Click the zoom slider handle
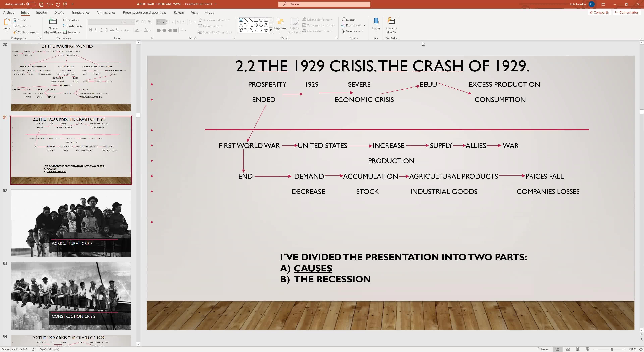 pos(612,349)
